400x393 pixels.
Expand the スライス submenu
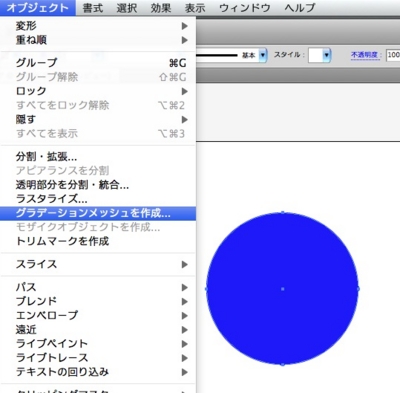point(98,264)
